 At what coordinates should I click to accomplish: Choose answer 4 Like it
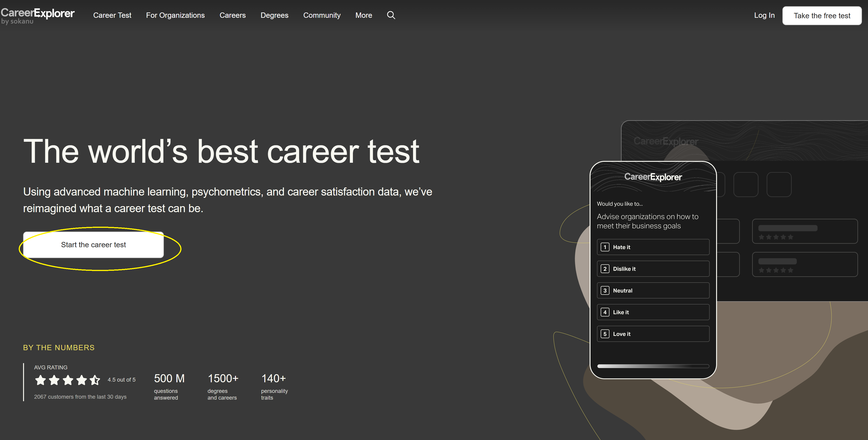point(653,312)
